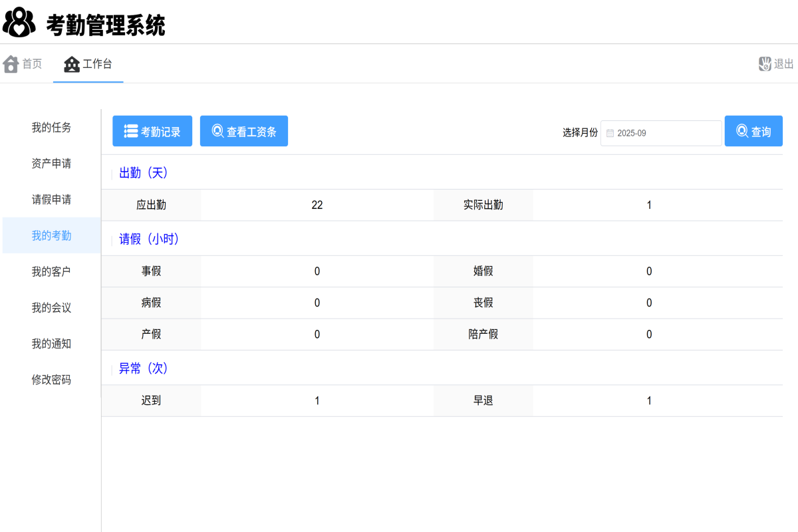Screen dimensions: 798x532
Task: Open 修改密码 page
Action: pos(51,380)
